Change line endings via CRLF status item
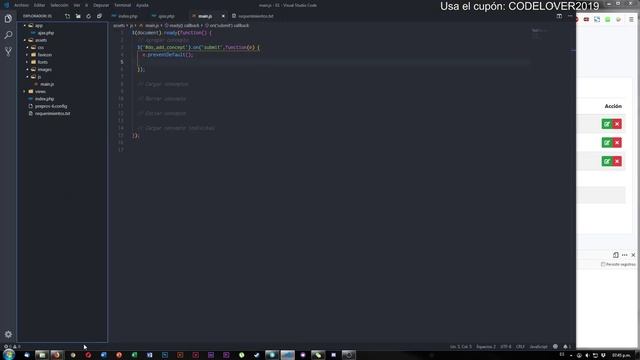Viewport: 640px width, 360px height. (520, 347)
